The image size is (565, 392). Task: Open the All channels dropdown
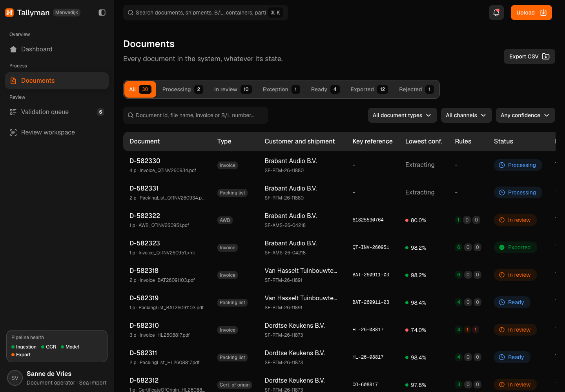[x=466, y=115]
